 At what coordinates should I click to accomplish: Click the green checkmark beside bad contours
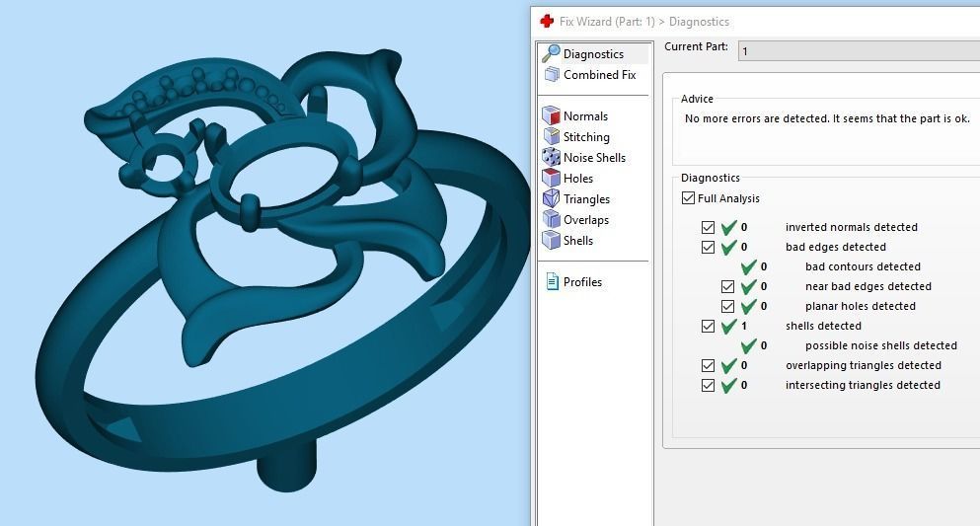pyautogui.click(x=749, y=266)
